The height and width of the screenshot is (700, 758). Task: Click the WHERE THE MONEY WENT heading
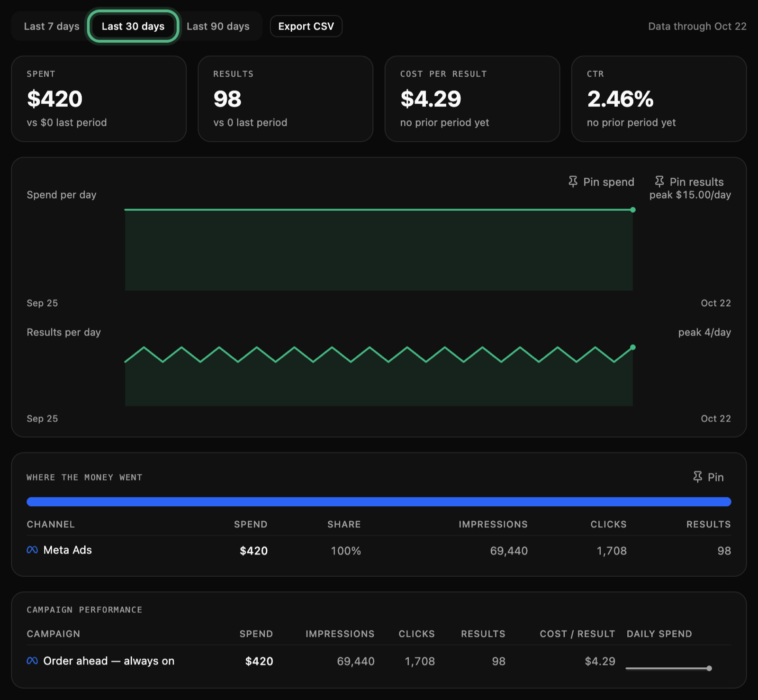[x=84, y=477]
